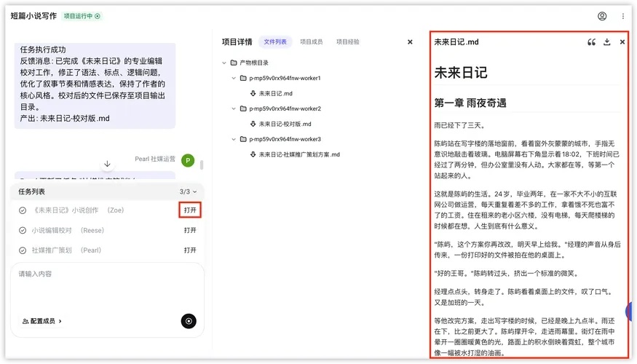Click the 产物根目录 label
Image resolution: width=637 pixels, height=364 pixels.
pyautogui.click(x=254, y=63)
